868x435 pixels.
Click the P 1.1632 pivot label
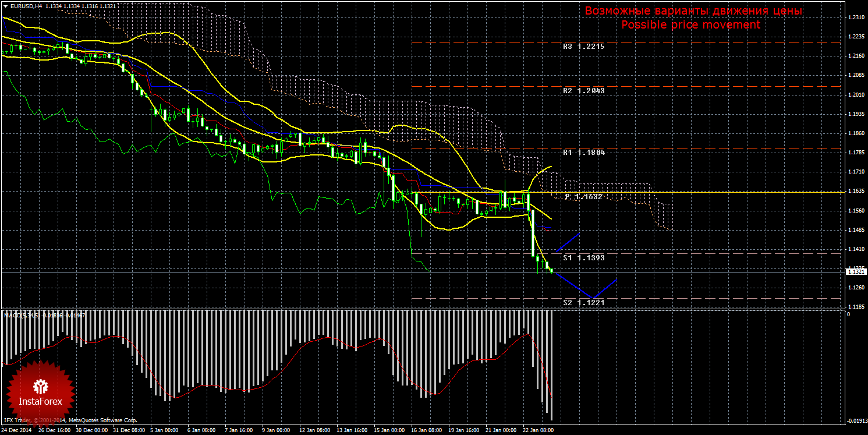[x=584, y=197]
